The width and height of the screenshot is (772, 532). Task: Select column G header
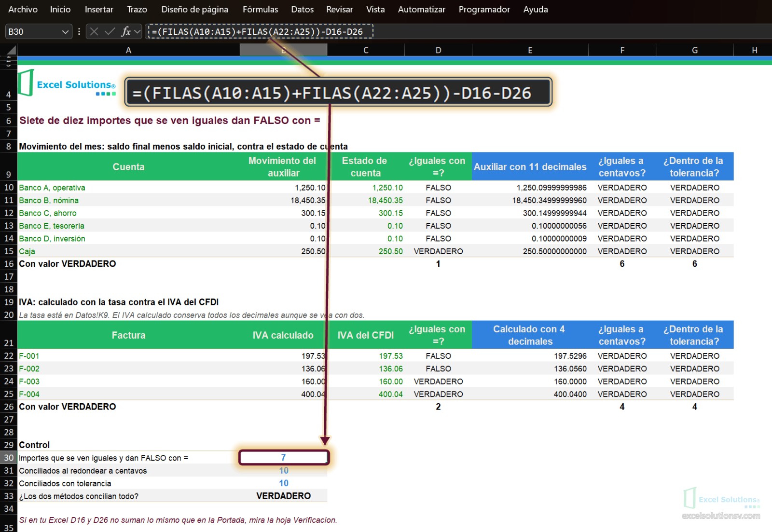tap(695, 50)
